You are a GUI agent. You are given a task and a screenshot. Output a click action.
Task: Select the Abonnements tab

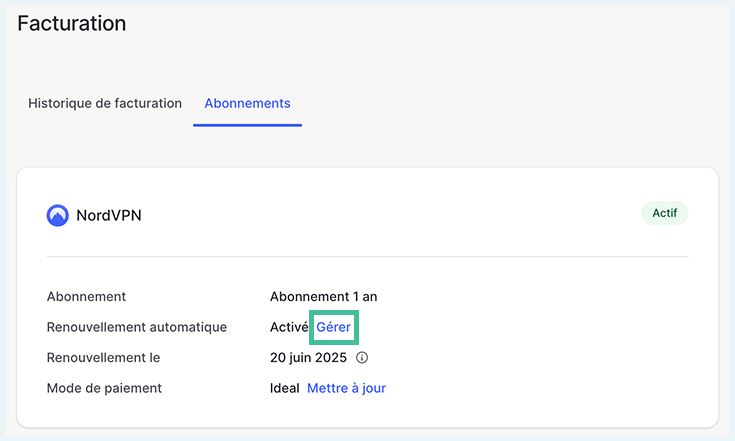coord(248,103)
